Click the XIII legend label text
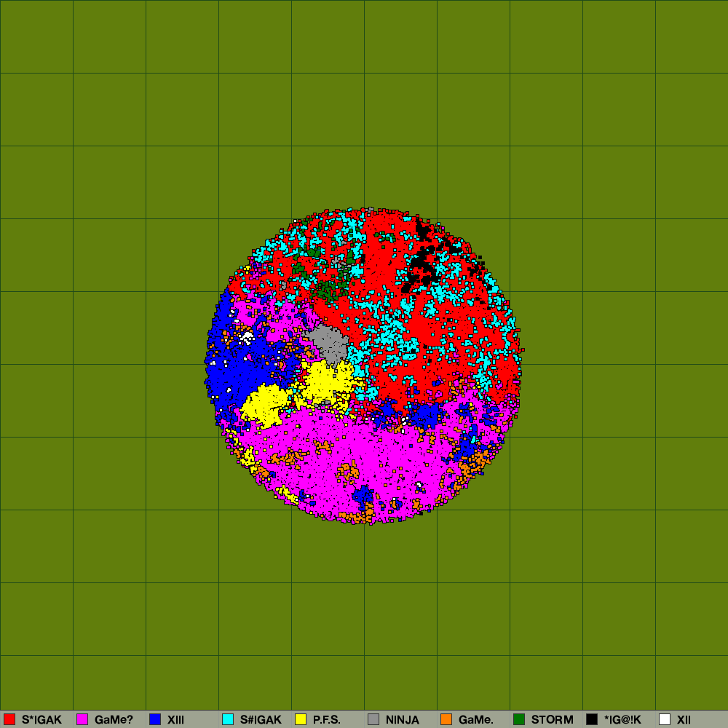 [x=175, y=720]
